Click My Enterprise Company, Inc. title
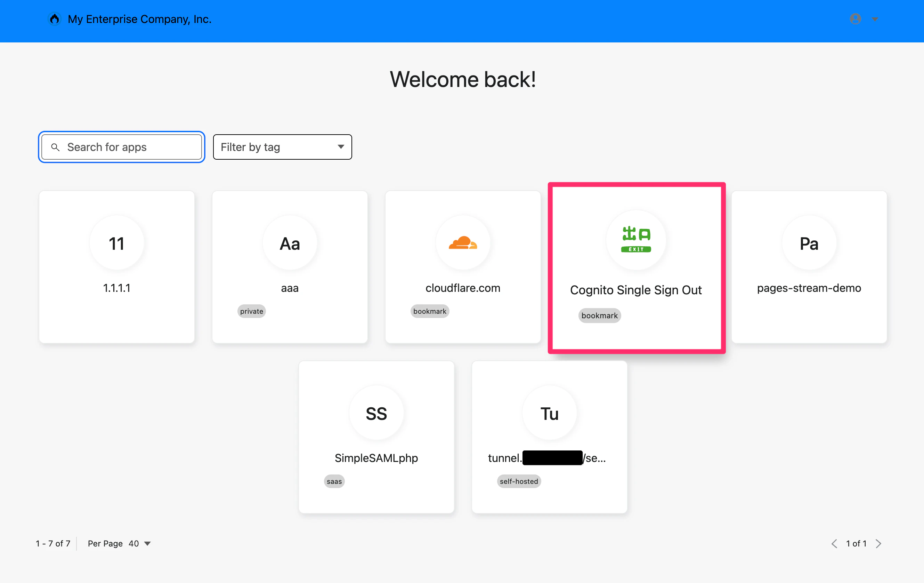Image resolution: width=924 pixels, height=583 pixels. point(140,19)
